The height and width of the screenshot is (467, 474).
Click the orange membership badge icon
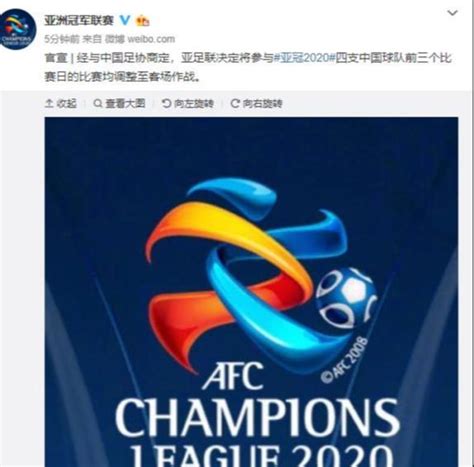[x=143, y=21]
